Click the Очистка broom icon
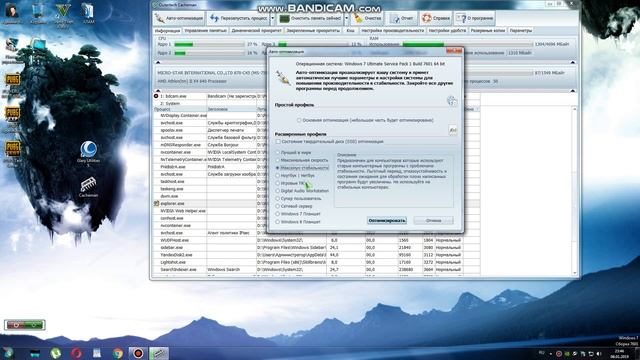Screen dimensions: 640x360 [x=358, y=18]
